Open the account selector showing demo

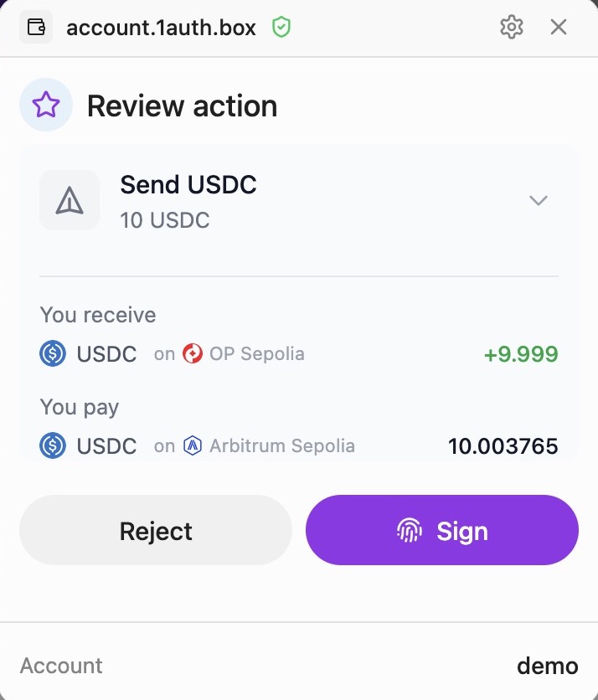(x=548, y=665)
